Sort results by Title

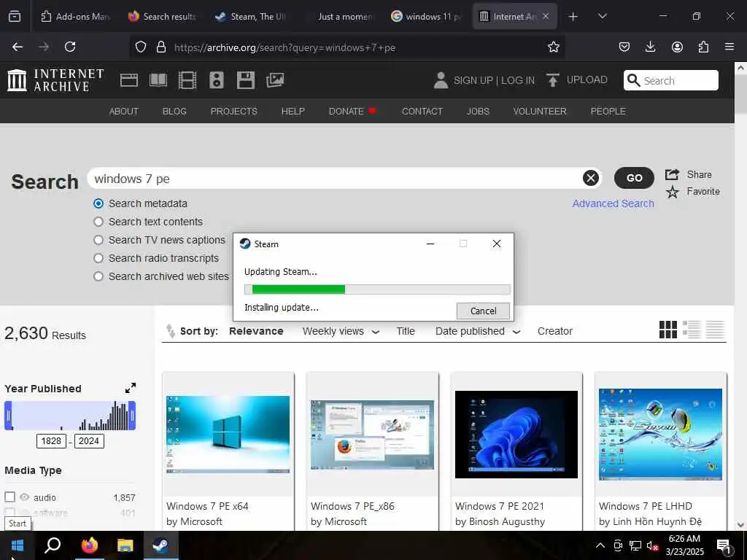point(406,331)
